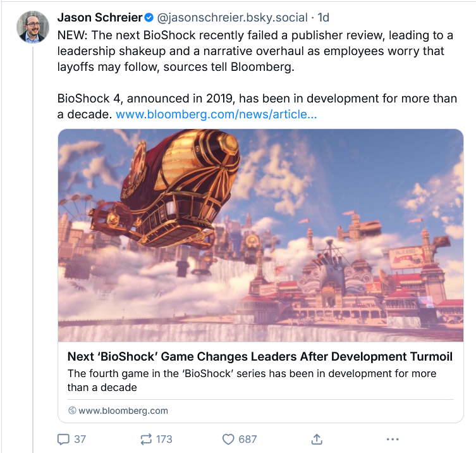The image size is (476, 453).
Task: Repost using the repost arrows icon
Action: click(x=146, y=439)
